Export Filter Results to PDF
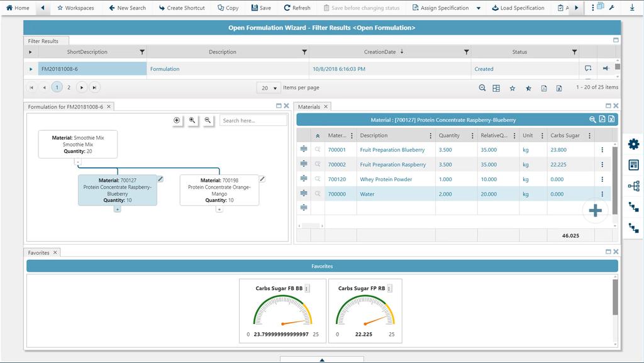This screenshot has width=644, height=363. click(x=544, y=88)
